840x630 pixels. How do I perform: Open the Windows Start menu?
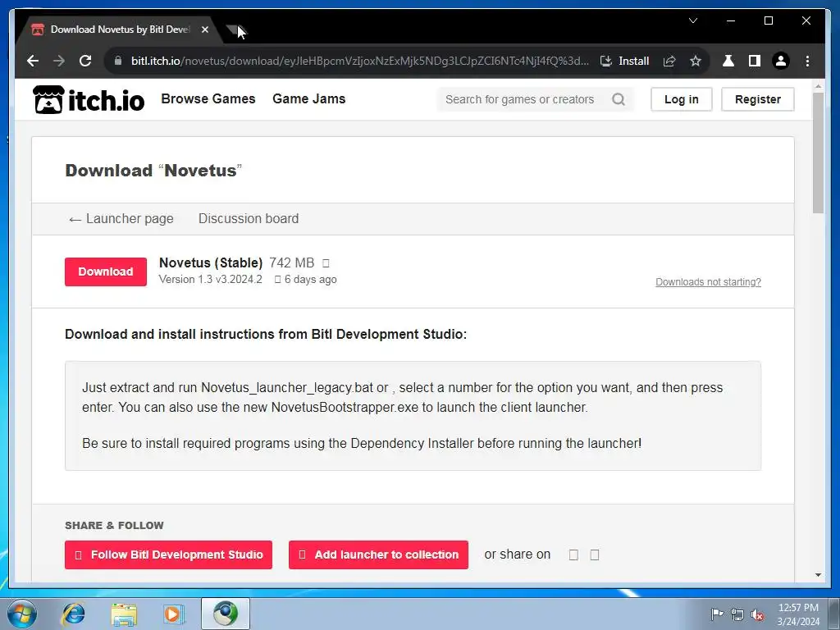(21, 614)
